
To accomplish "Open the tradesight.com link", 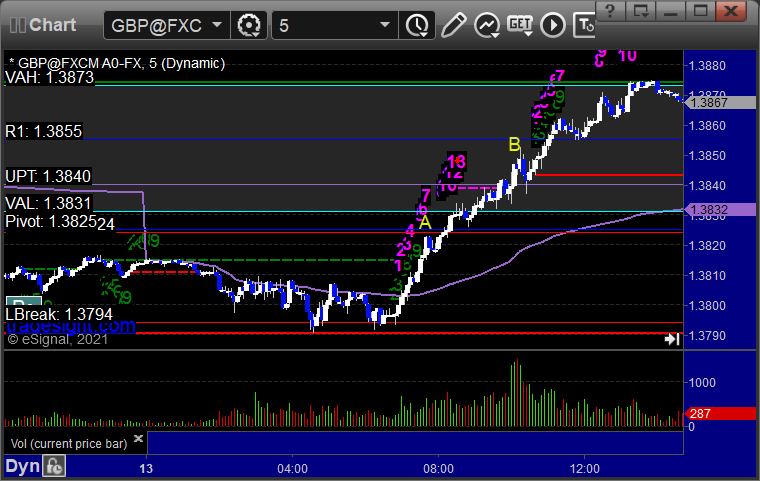I will 71,326.
